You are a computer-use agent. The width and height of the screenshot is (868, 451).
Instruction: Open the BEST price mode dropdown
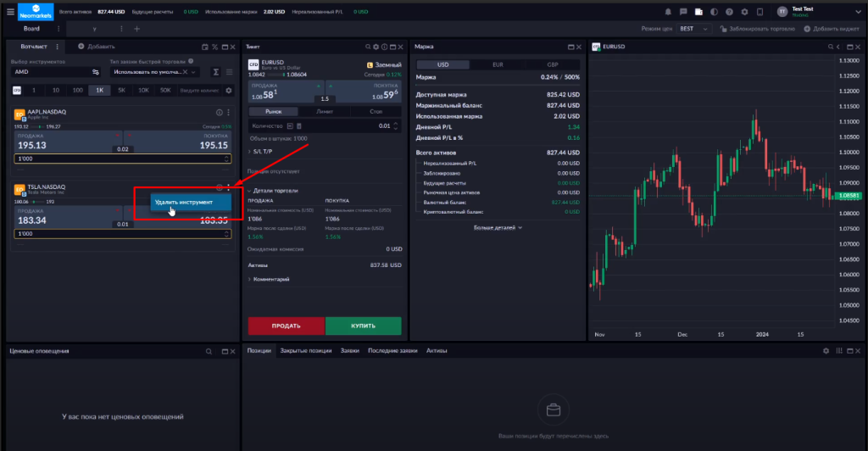pos(693,29)
